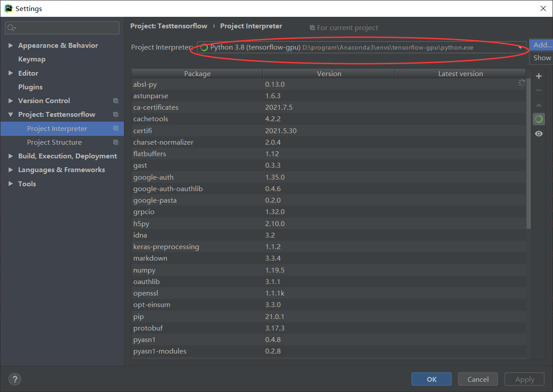Sort by the Package column header

(x=197, y=74)
